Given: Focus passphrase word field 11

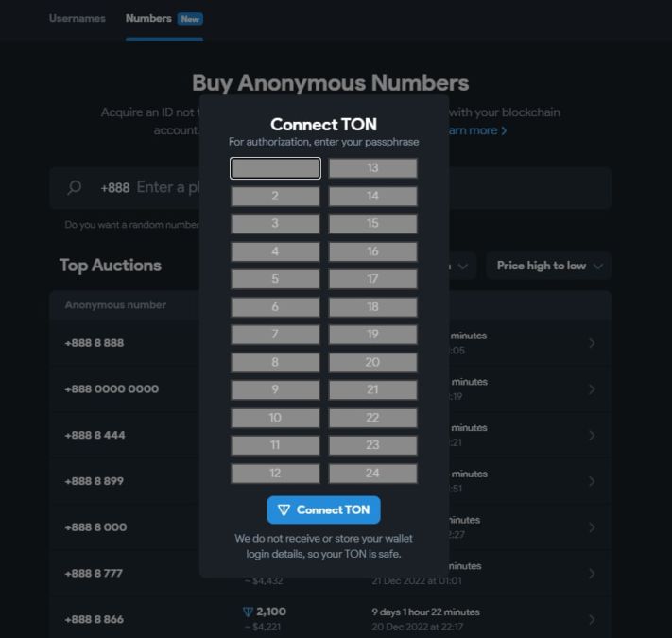Looking at the screenshot, I should coord(275,445).
